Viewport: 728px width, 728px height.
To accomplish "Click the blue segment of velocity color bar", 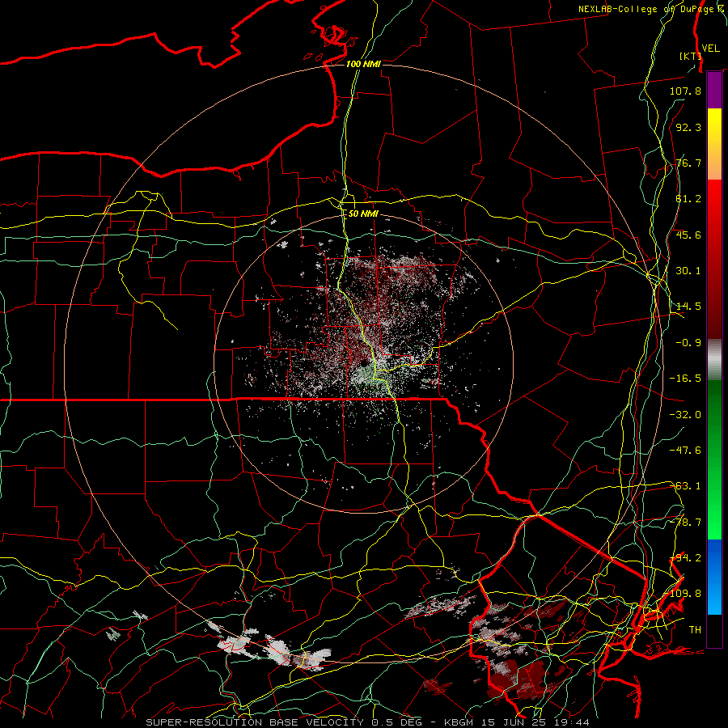I will click(714, 577).
